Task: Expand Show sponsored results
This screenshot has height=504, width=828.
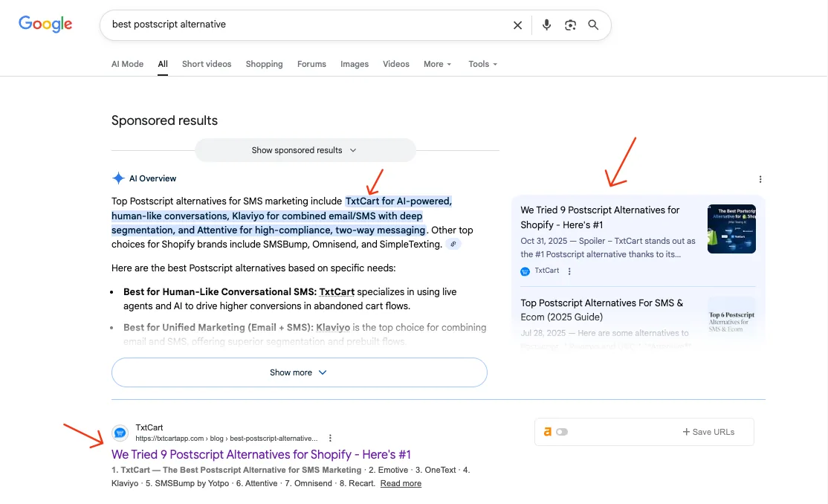Action: click(305, 150)
